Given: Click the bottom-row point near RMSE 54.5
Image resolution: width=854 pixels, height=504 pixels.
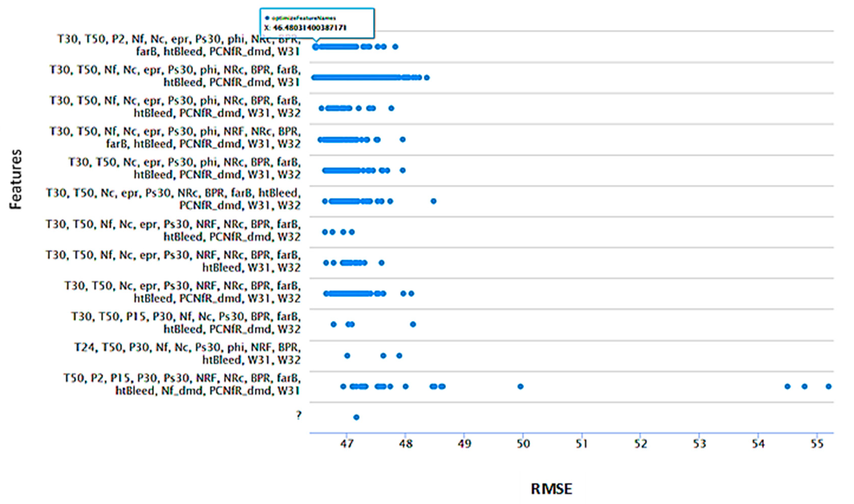Looking at the screenshot, I should pyautogui.click(x=787, y=386).
